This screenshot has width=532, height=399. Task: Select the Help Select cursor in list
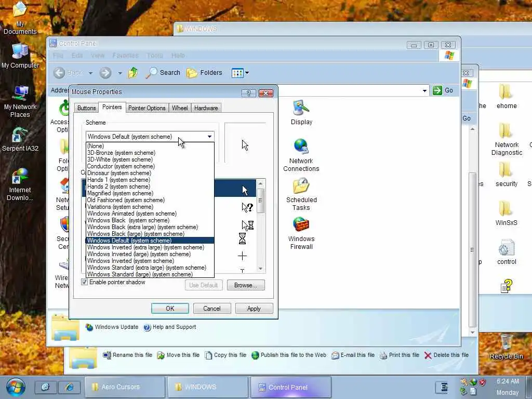(247, 207)
